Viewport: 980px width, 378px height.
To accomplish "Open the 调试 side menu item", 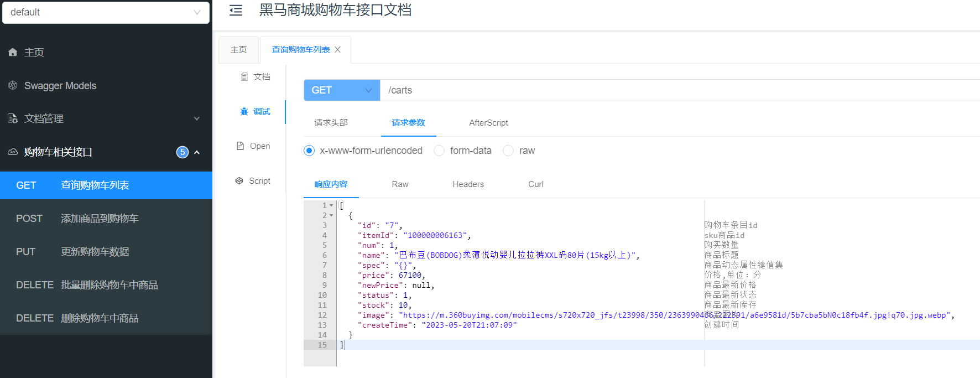I will click(255, 111).
